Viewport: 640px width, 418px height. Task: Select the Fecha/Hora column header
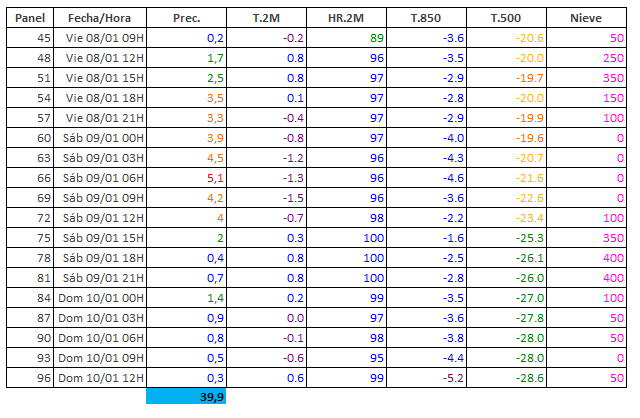click(100, 18)
